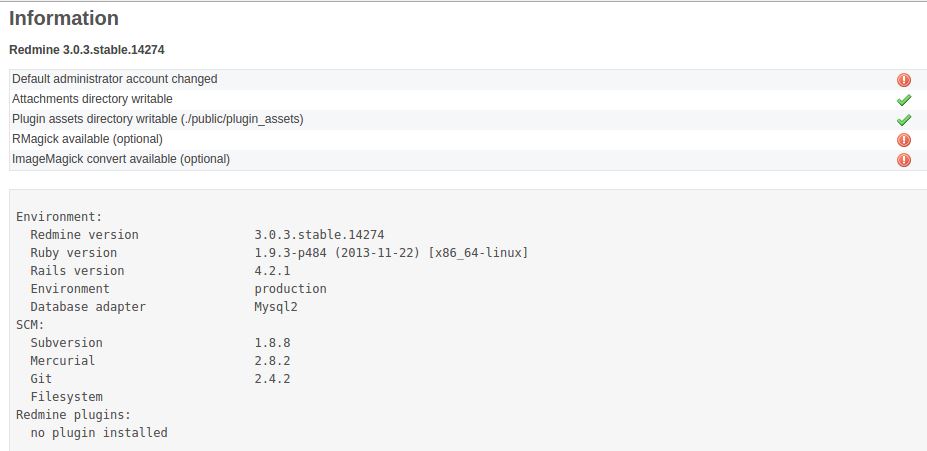Click the 'Redmine 3.0.3.stable.14274' subtitle

pyautogui.click(x=87, y=50)
